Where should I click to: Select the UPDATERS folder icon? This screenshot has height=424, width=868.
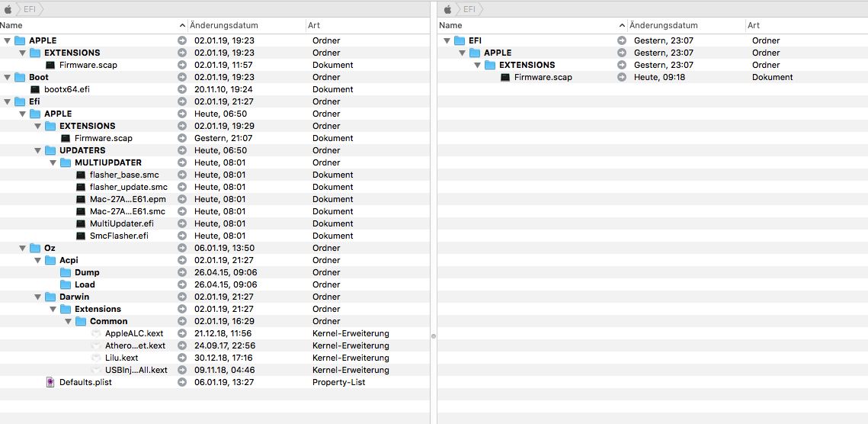tap(50, 150)
